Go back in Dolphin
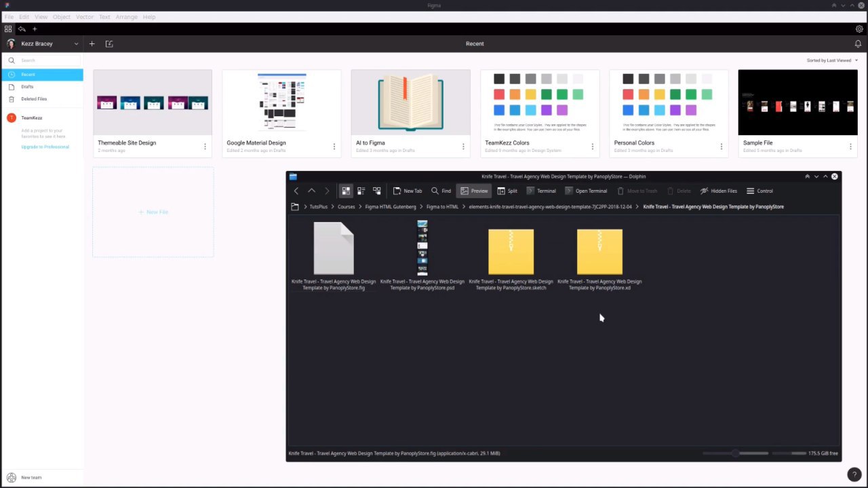 [x=296, y=191]
